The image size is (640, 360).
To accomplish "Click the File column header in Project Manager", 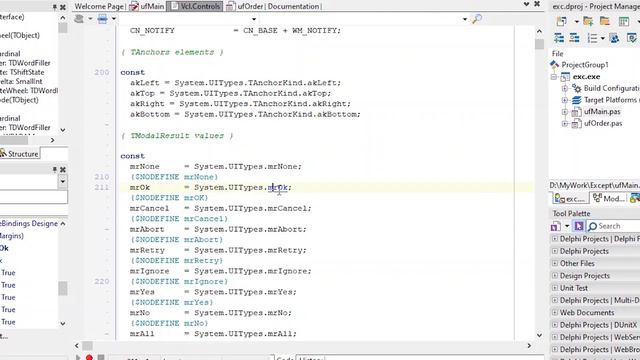I will (558, 53).
